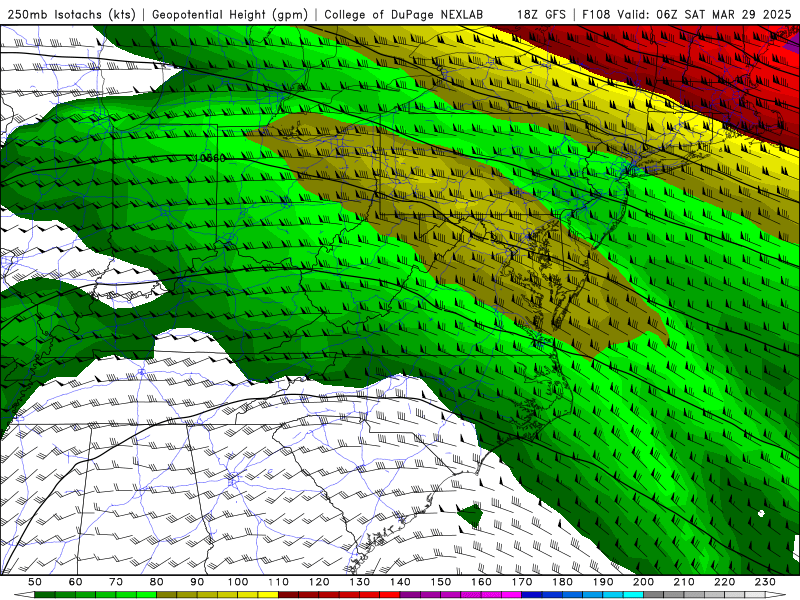Viewport: 800px width, 600px height.
Task: Pick the dark olive swatch starting at 80
Action: point(166,595)
